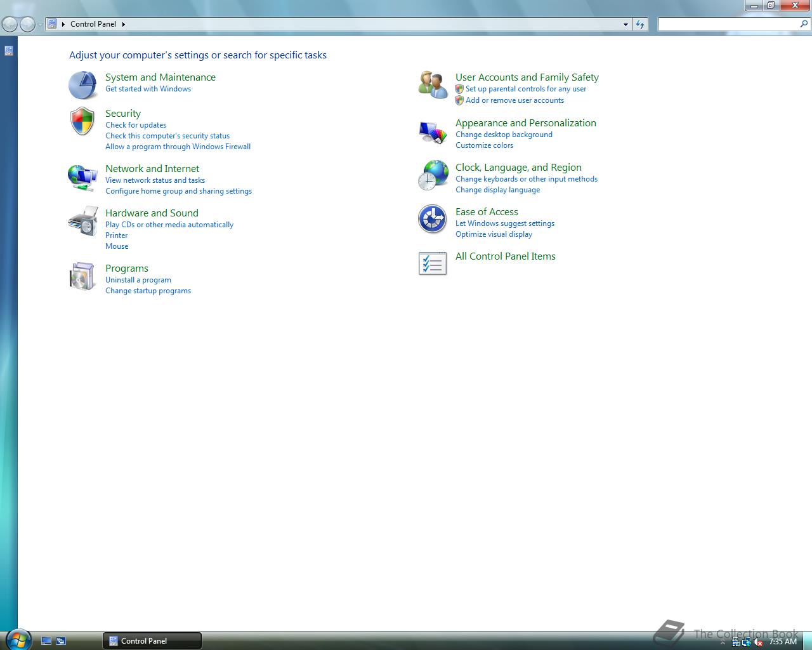812x650 pixels.
Task: Click the Programs disc box icon
Action: click(x=82, y=276)
